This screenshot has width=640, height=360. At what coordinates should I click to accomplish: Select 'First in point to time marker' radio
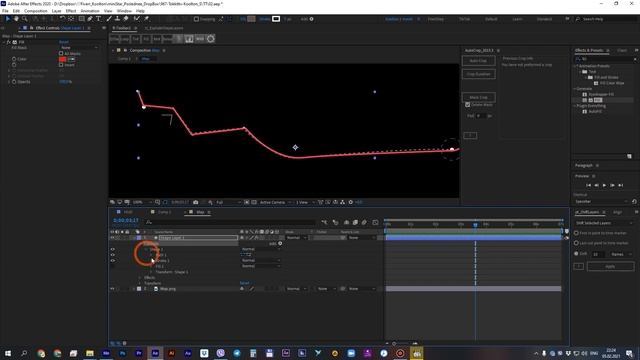click(576, 233)
